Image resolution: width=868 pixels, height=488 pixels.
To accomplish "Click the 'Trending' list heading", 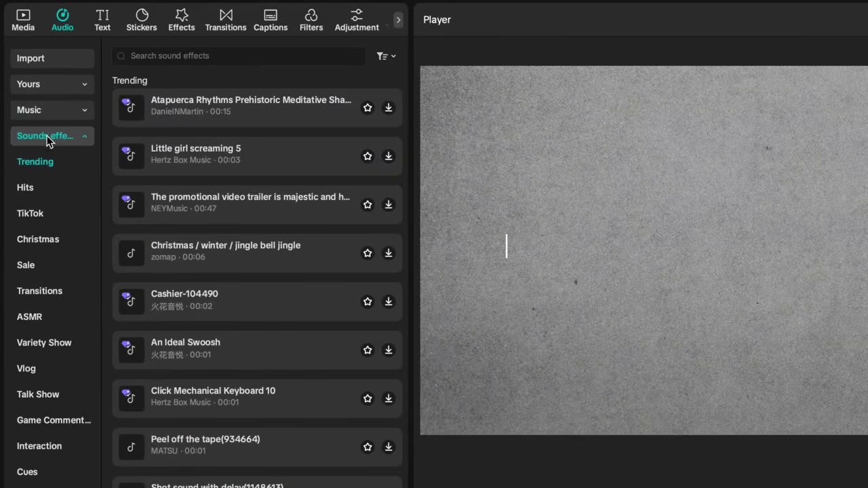I will pyautogui.click(x=130, y=81).
